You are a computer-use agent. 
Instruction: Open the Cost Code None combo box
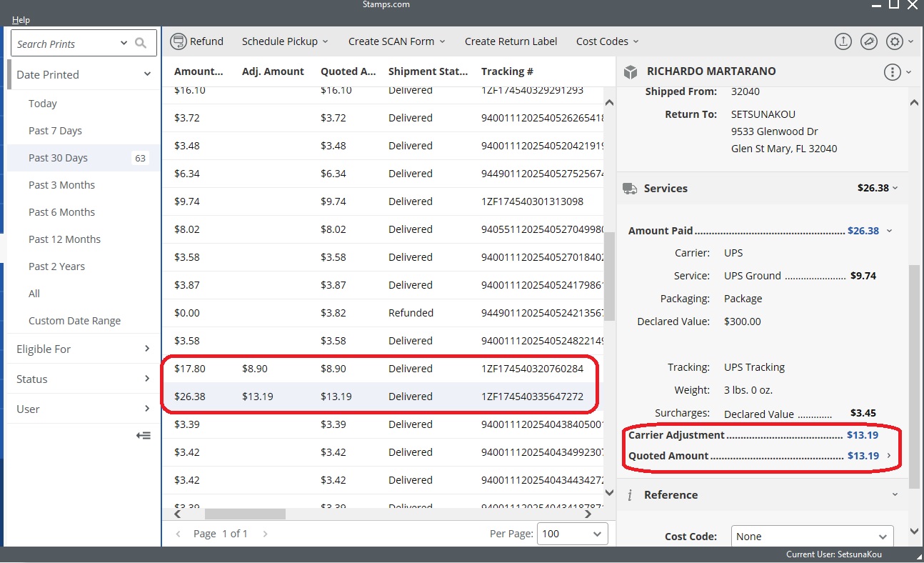point(812,536)
